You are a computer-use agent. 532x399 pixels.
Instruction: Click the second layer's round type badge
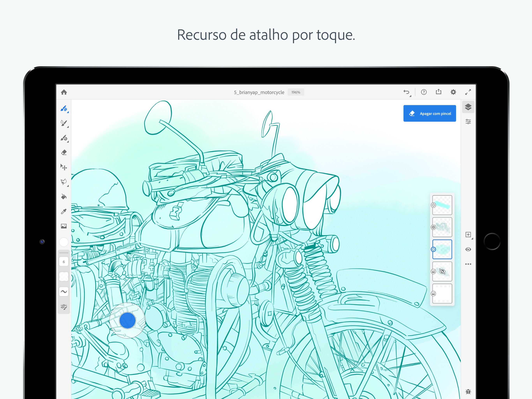click(x=433, y=227)
